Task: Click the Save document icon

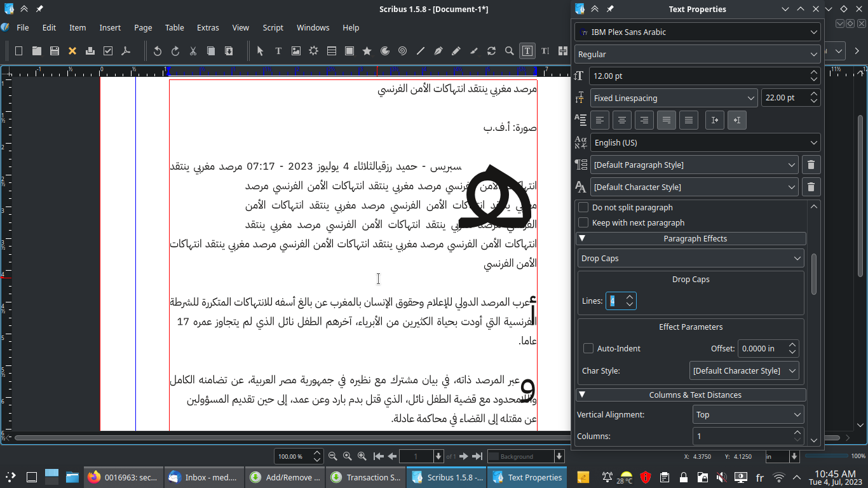Action: coord(55,51)
